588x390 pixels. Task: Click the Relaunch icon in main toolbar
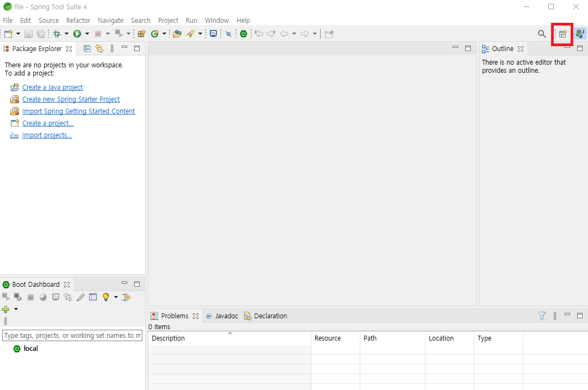[x=118, y=33]
